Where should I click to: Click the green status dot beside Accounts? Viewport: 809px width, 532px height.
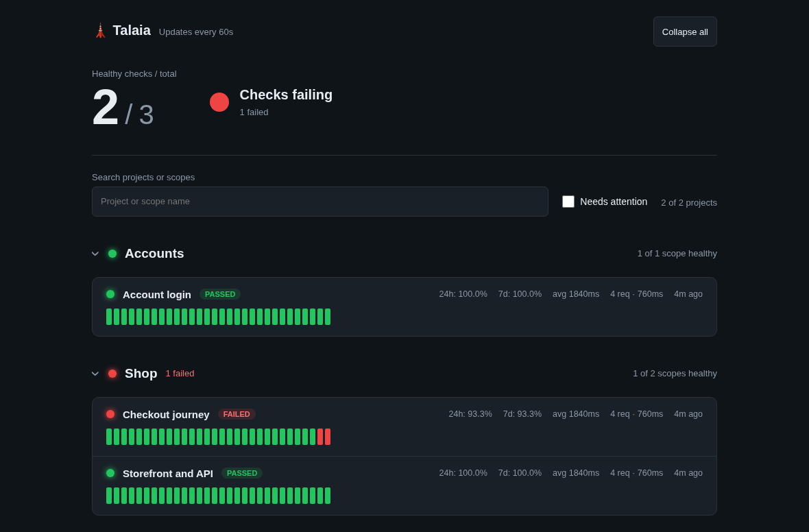coord(112,254)
